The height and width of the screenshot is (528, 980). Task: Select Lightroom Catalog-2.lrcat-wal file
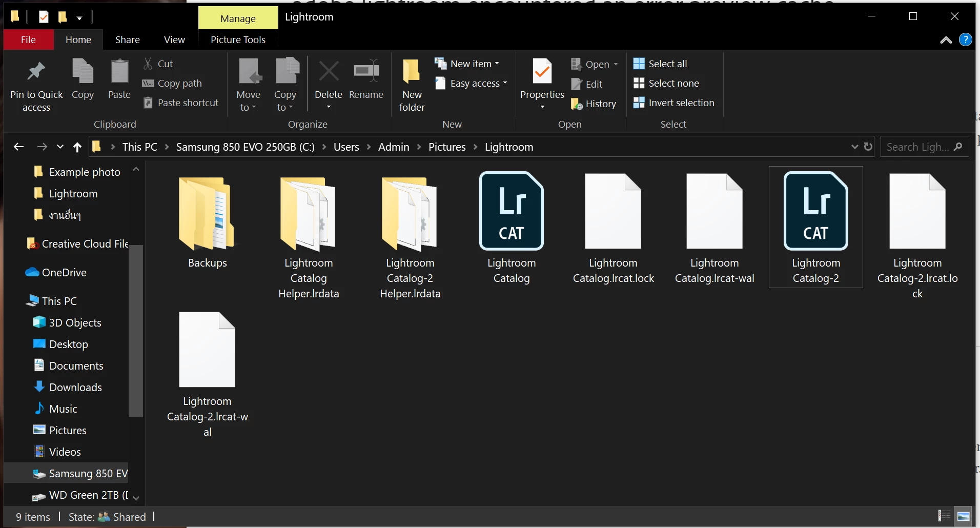207,375
